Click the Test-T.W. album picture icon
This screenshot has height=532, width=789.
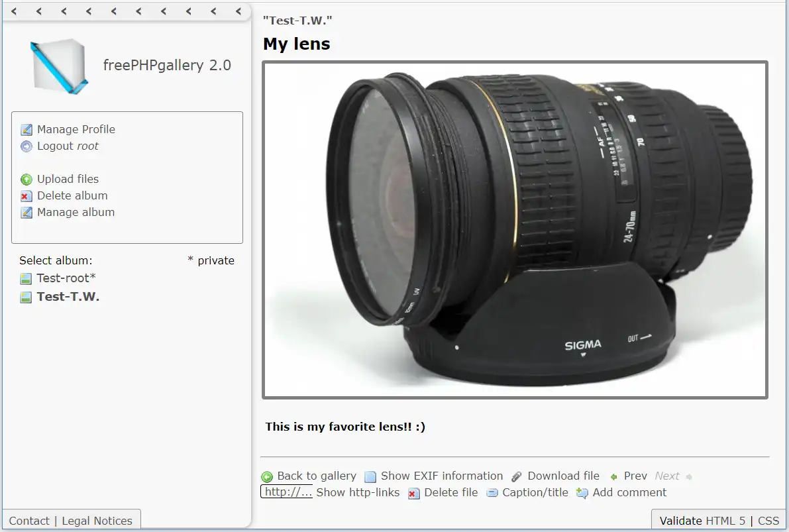(26, 297)
